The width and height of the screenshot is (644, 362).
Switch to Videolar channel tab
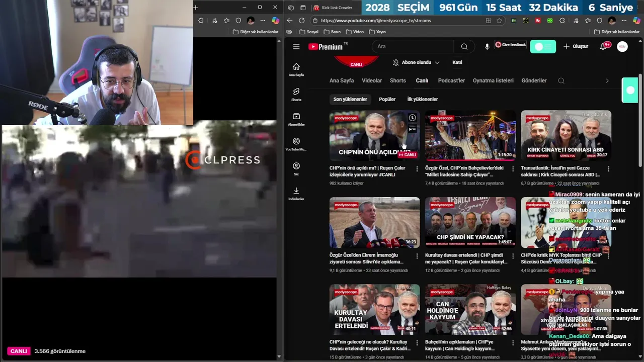point(372,80)
